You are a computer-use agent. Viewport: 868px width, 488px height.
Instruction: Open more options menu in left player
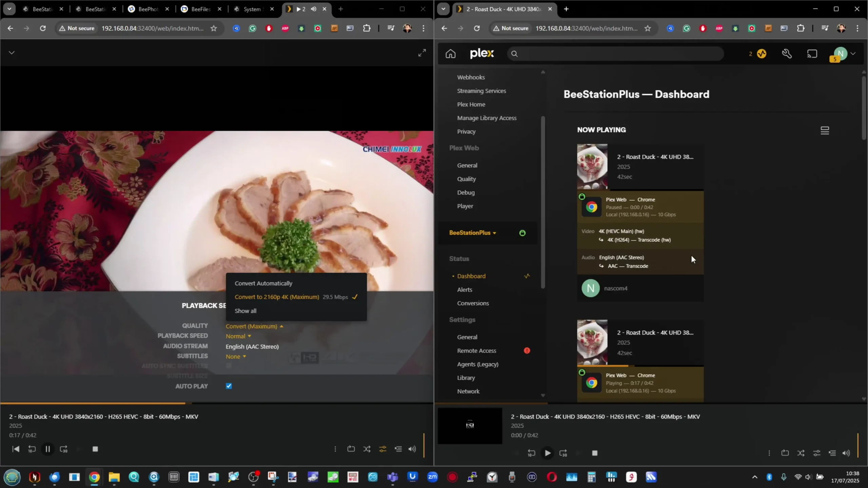[x=335, y=449]
